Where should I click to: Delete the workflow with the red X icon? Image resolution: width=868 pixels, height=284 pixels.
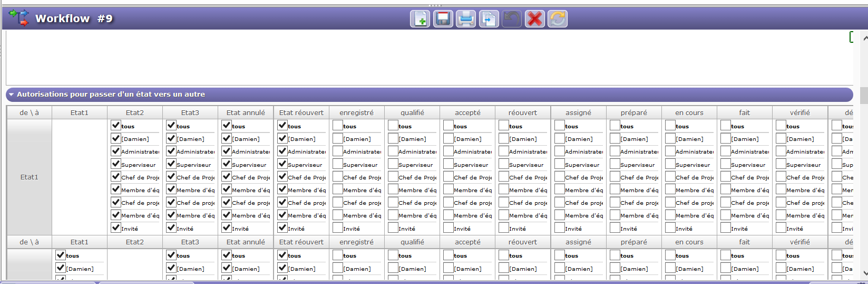pos(535,19)
